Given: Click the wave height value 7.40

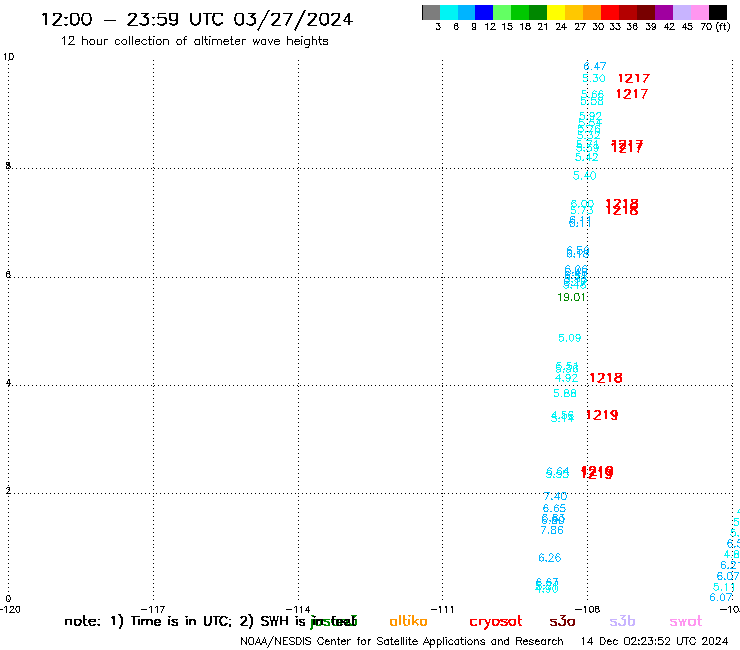Looking at the screenshot, I should (555, 496).
